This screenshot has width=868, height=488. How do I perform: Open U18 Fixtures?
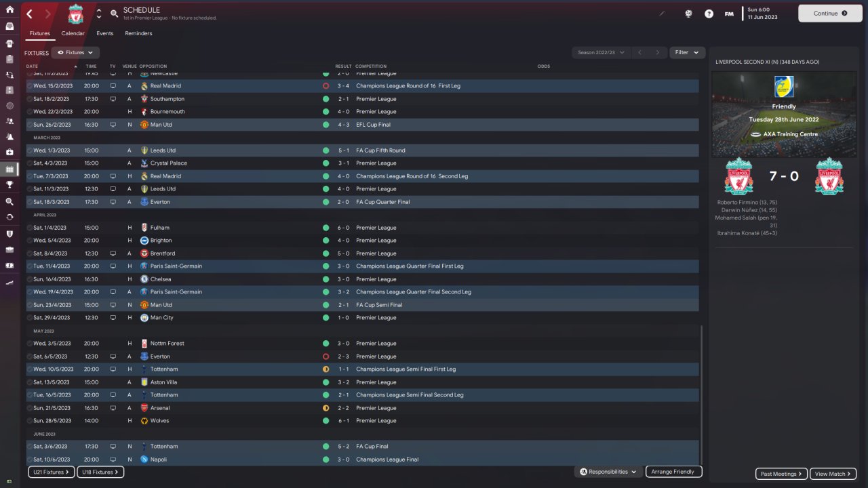(100, 472)
